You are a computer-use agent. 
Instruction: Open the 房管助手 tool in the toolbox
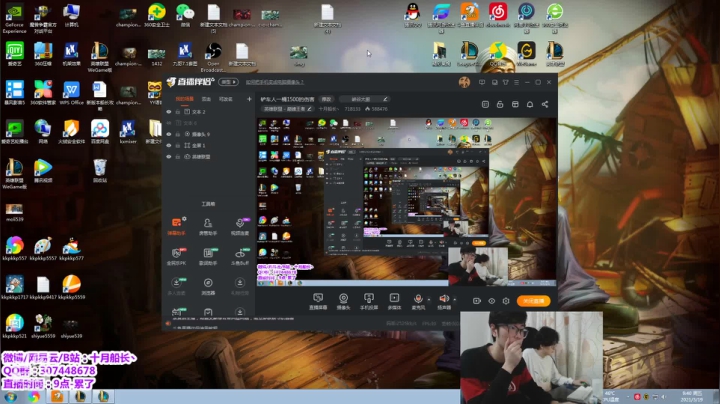(x=208, y=226)
